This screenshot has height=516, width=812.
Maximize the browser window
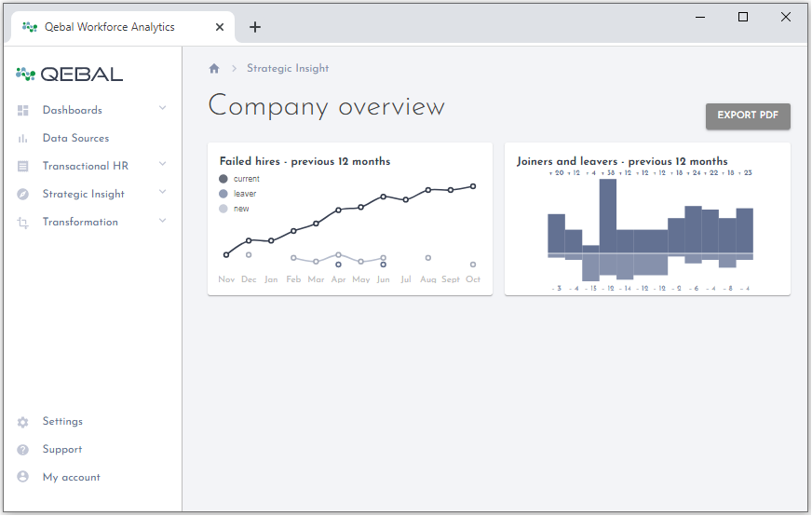pyautogui.click(x=742, y=17)
